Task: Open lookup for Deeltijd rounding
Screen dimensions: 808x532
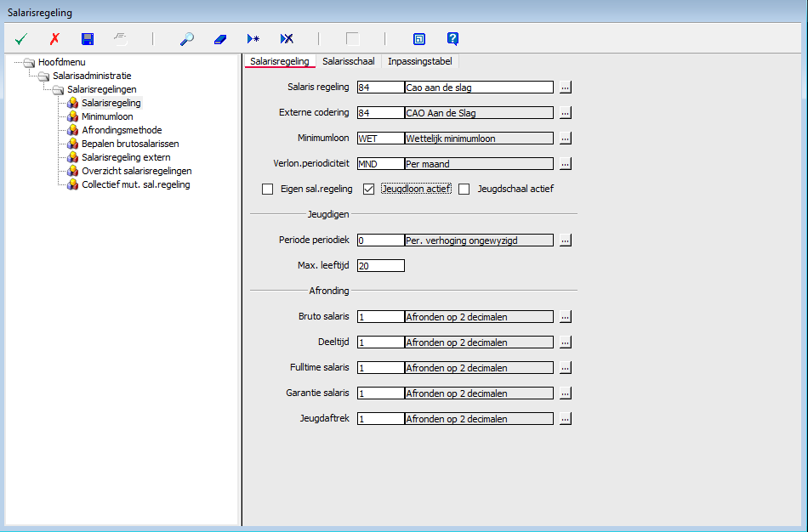Action: tap(566, 342)
